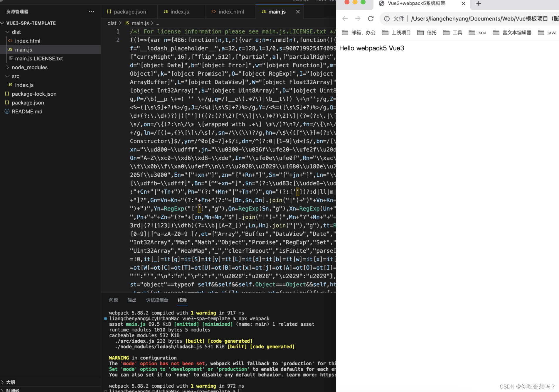Open the koa bookmark folder
The image size is (559, 392).
tap(477, 33)
